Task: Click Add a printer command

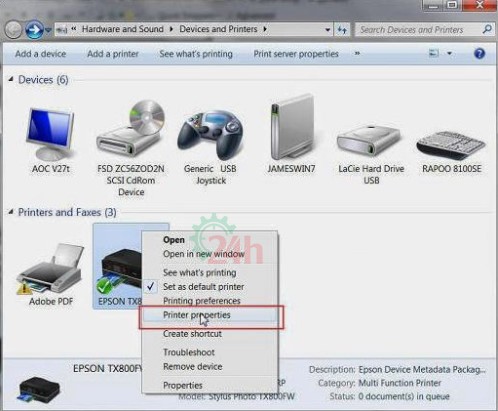Action: [113, 54]
